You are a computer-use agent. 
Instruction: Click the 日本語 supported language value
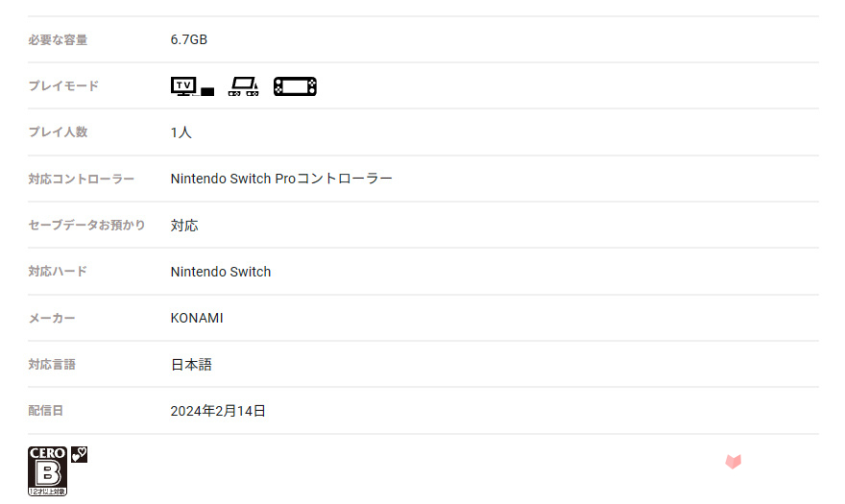pos(191,365)
